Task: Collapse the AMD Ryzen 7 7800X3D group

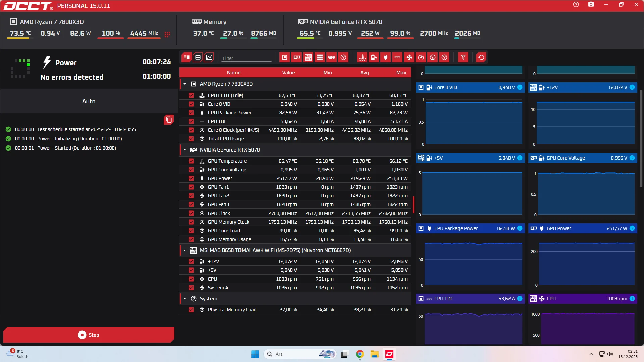Action: 185,84
